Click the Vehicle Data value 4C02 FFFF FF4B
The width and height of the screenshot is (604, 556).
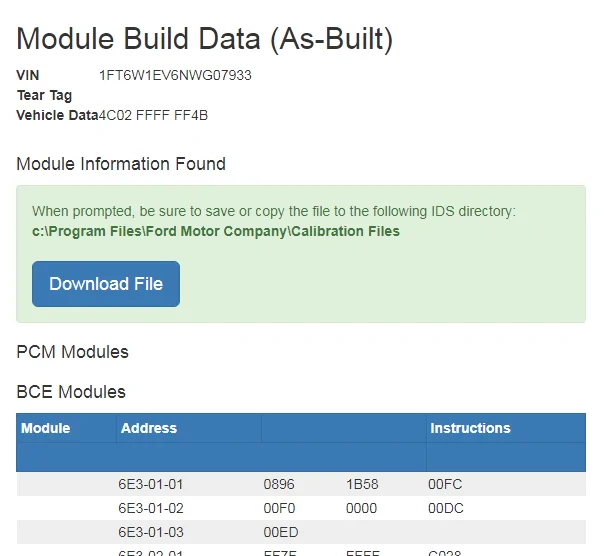tap(153, 115)
